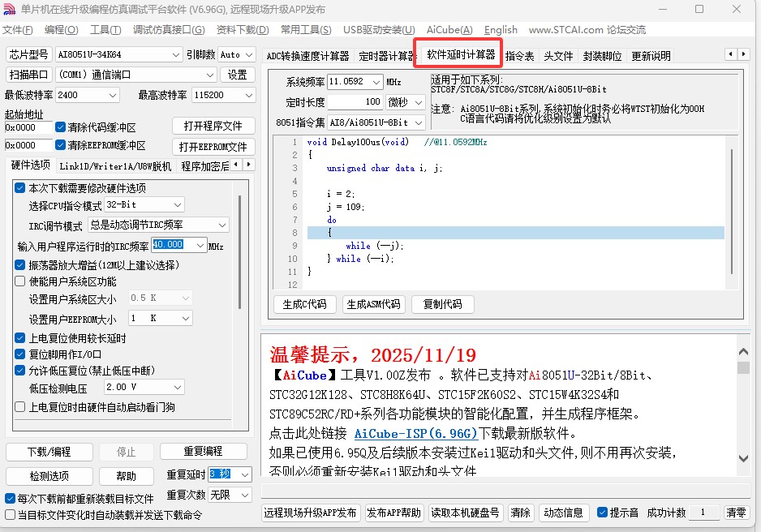Disable the 振荡器放大增益 option
Viewport: 761px width, 532px height.
tap(19, 264)
